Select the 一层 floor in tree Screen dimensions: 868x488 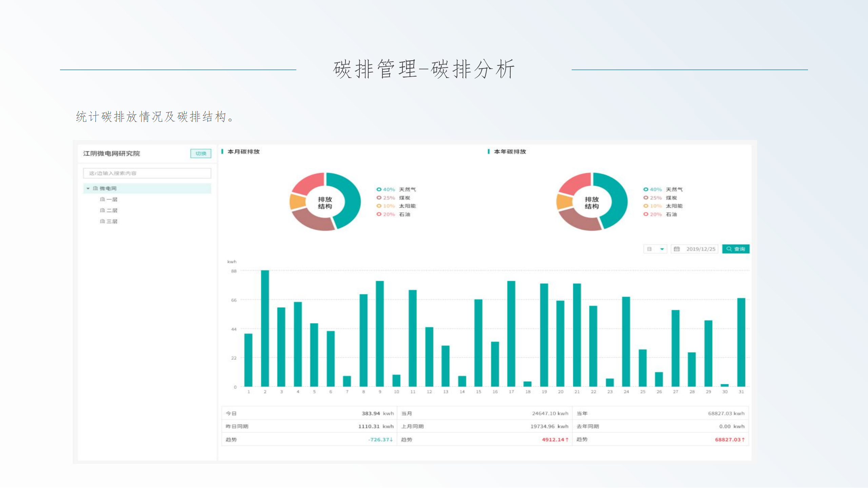pyautogui.click(x=112, y=199)
